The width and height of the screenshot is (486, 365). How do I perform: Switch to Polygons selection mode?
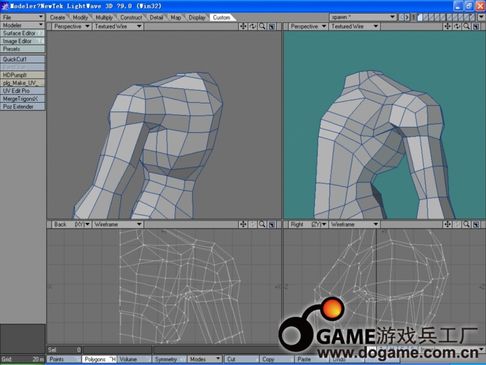(x=99, y=359)
